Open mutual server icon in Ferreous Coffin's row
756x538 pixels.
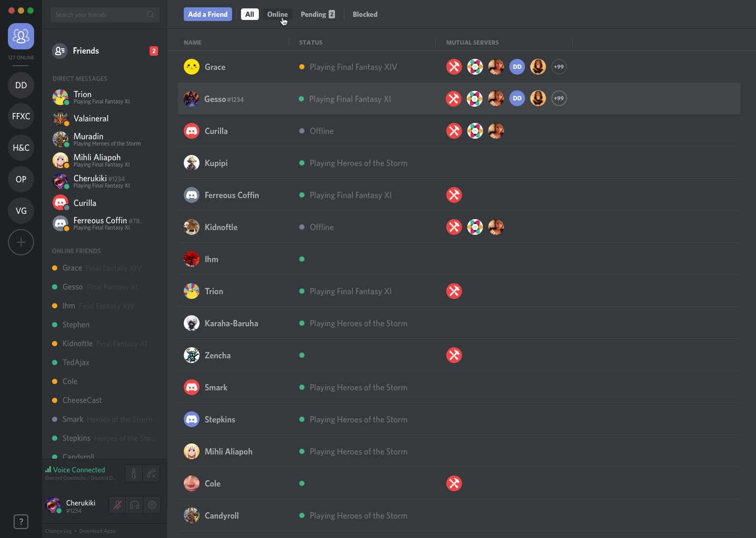(x=454, y=195)
